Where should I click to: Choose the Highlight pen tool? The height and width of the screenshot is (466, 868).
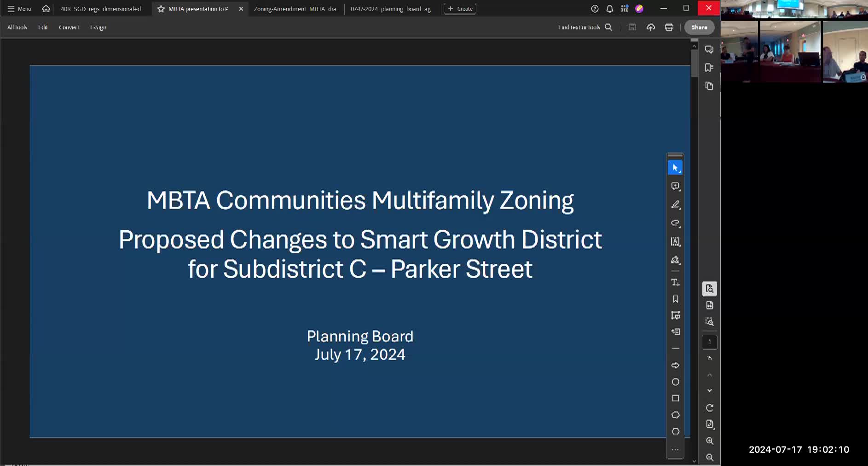[675, 204]
